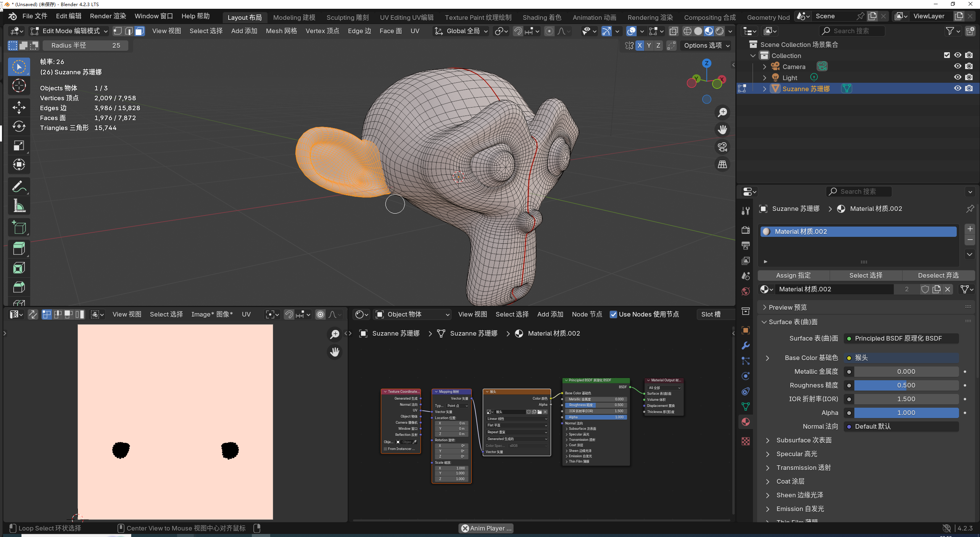The image size is (980, 537).
Task: Select the Inset Faces tool
Action: (x=19, y=268)
